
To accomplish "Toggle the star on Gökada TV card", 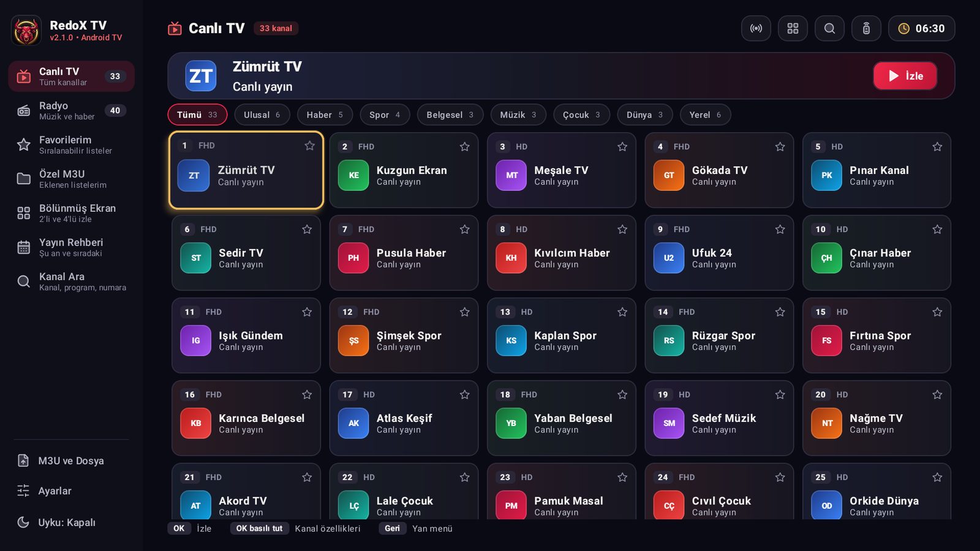I will tap(780, 147).
